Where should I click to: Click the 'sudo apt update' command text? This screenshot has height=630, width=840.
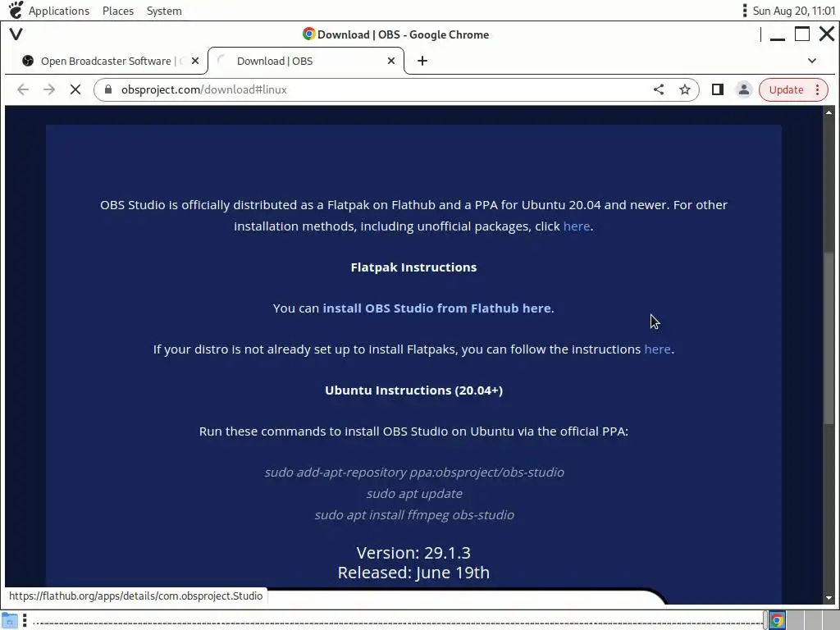(414, 493)
